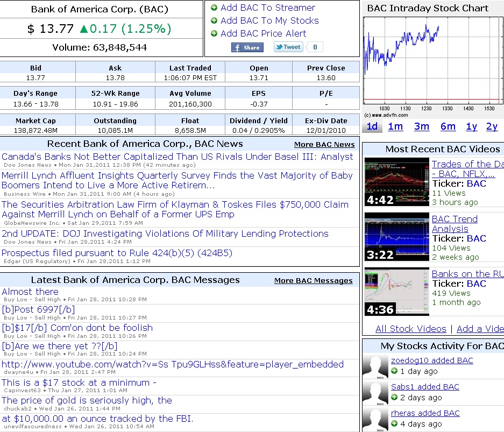Click BAC ticker beside 419 Views video

[477, 284]
